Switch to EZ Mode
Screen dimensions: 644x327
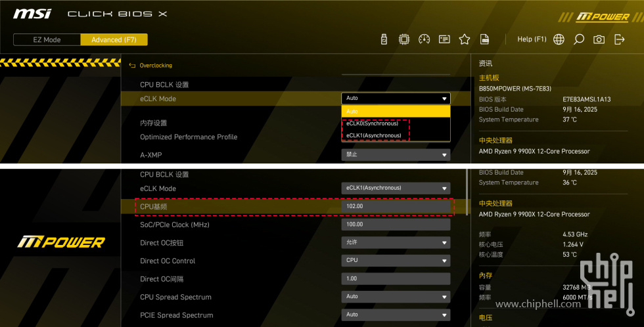[47, 39]
